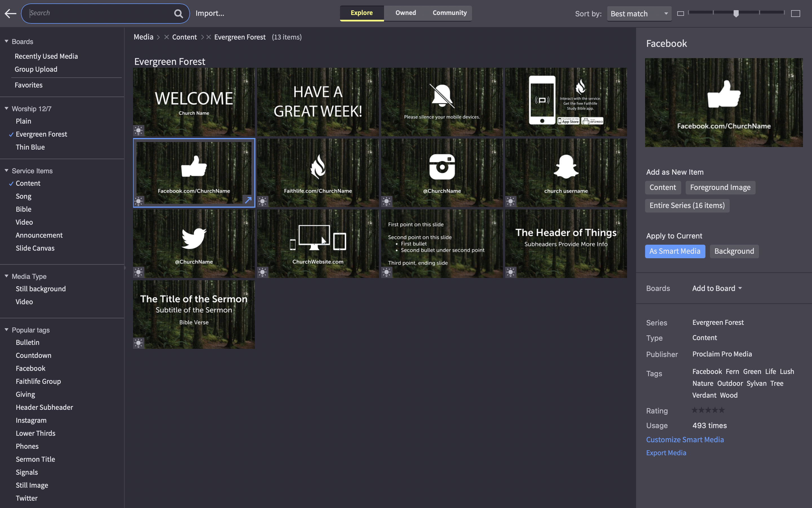Click the thumbnail size slider handle
812x508 pixels.
(736, 14)
